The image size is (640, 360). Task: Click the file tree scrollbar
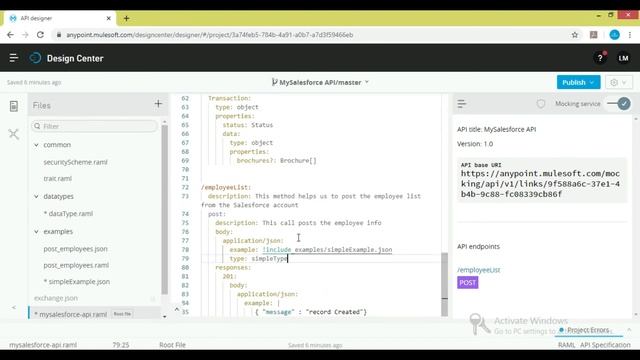pos(164,210)
